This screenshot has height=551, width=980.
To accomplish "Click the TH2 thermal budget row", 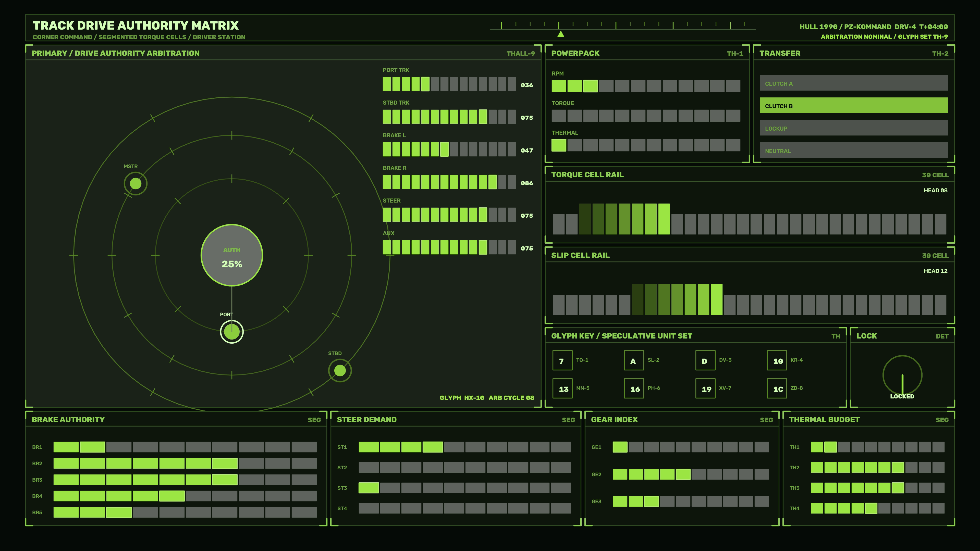I will 878,468.
